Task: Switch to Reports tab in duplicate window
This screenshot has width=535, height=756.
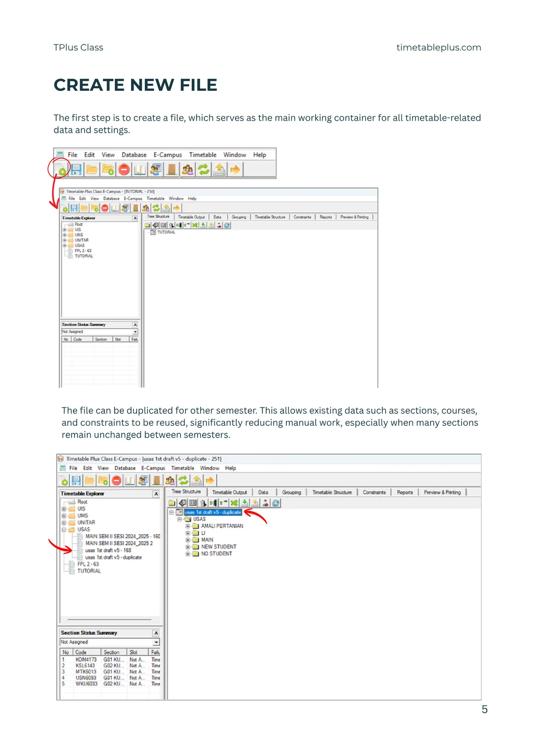Action: (x=405, y=492)
